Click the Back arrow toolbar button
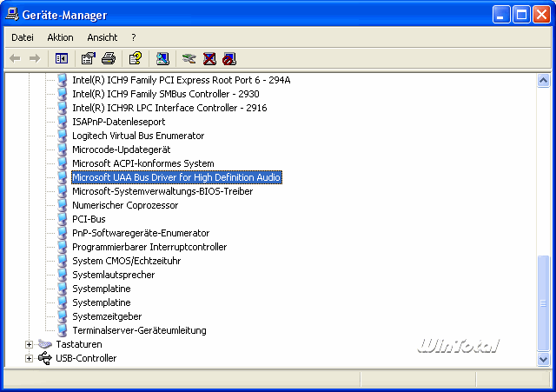 (x=15, y=58)
